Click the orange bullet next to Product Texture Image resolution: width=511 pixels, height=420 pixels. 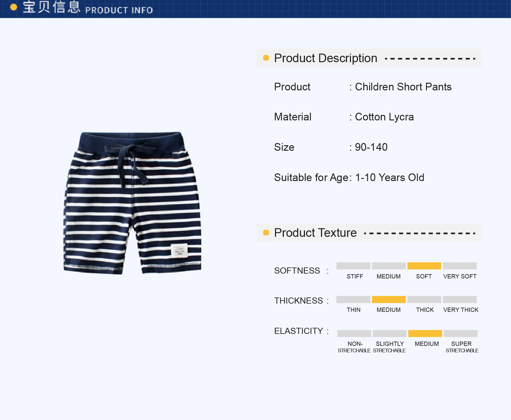coord(266,233)
